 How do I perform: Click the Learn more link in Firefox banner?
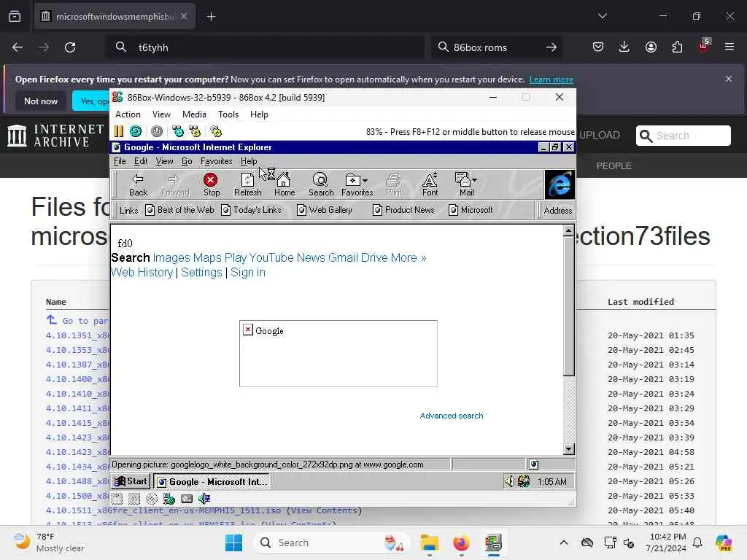coord(551,79)
